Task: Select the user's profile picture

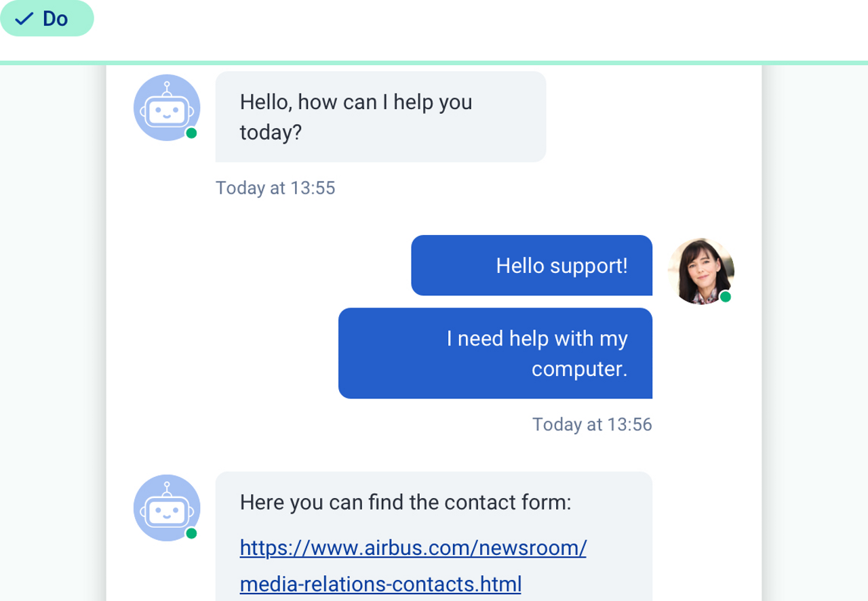Action: [x=699, y=271]
